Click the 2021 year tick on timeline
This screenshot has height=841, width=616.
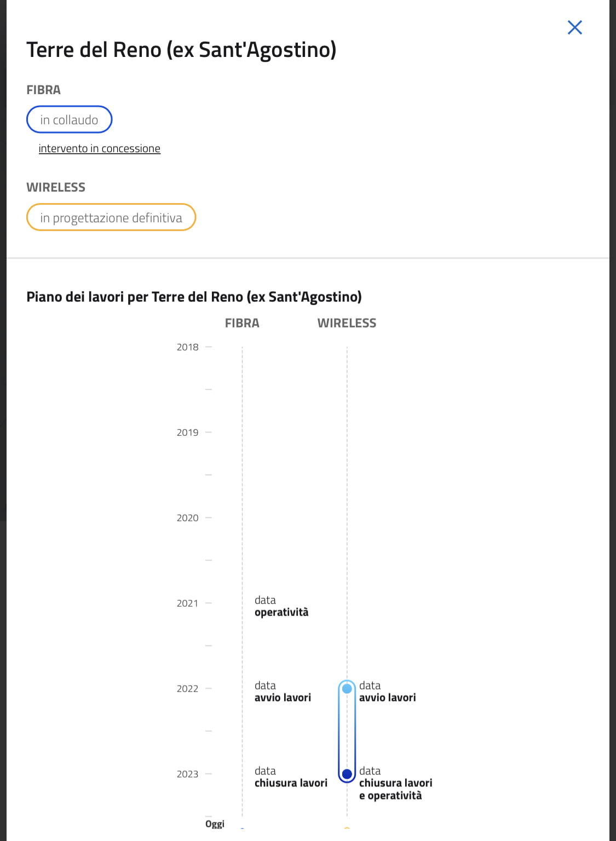187,603
